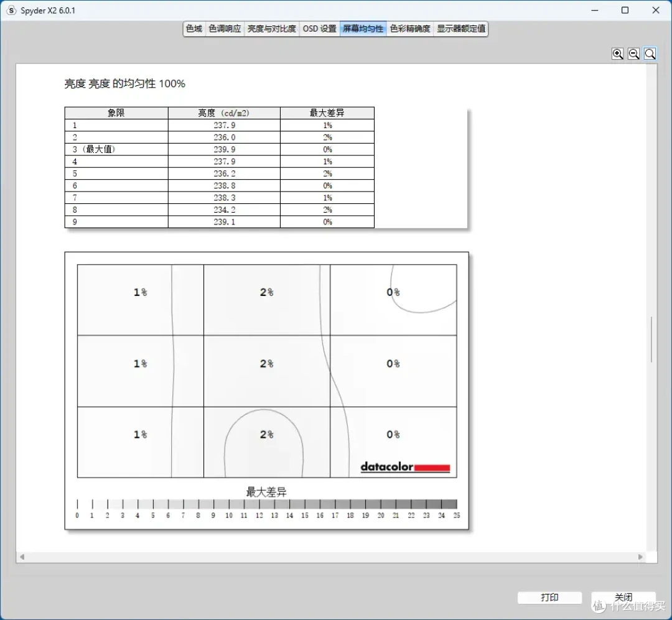Click the 最大差异 column header

pos(327,113)
